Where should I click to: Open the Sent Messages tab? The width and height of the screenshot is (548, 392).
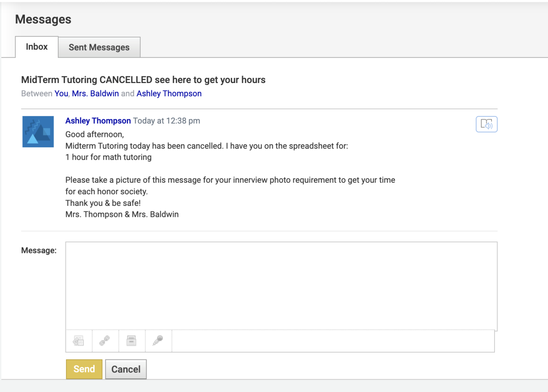pyautogui.click(x=99, y=47)
